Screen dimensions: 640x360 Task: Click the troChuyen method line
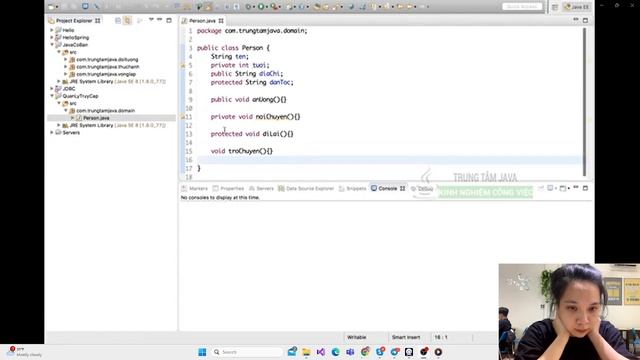(242, 151)
